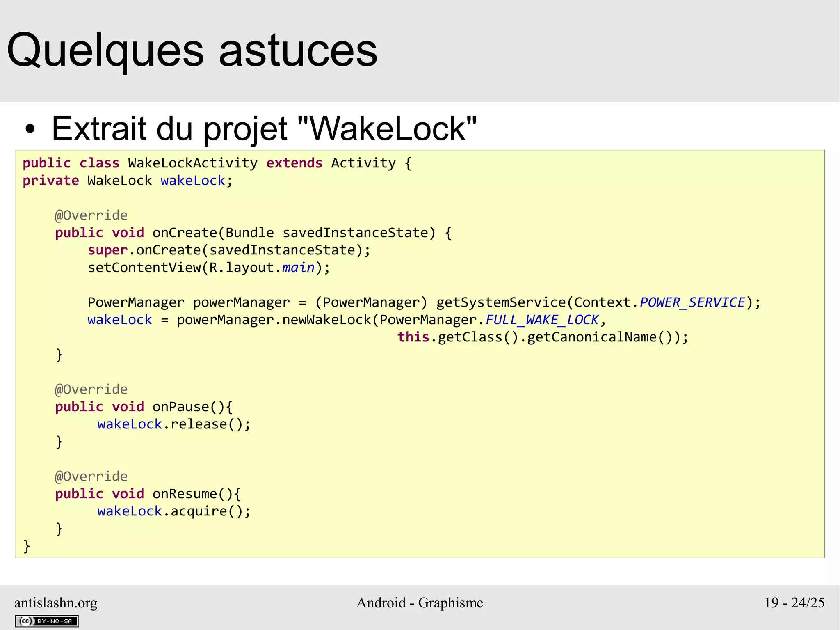Screen dimensions: 840x630
Task: Click the @Override annotation above onCreate
Action: coord(91,215)
